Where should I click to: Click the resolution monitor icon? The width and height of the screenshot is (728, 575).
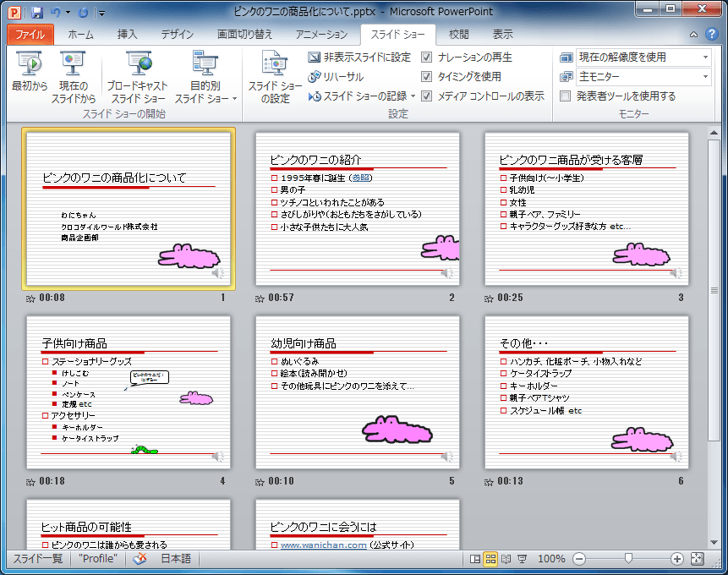(566, 57)
